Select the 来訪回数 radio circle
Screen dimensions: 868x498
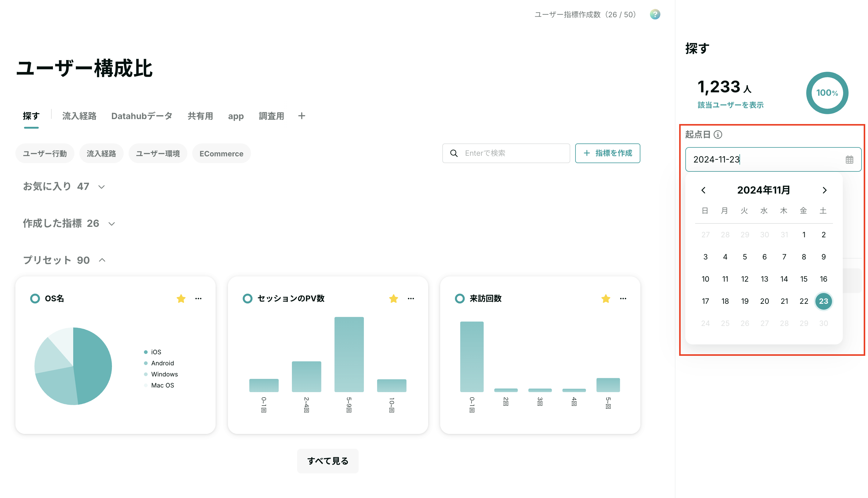460,299
